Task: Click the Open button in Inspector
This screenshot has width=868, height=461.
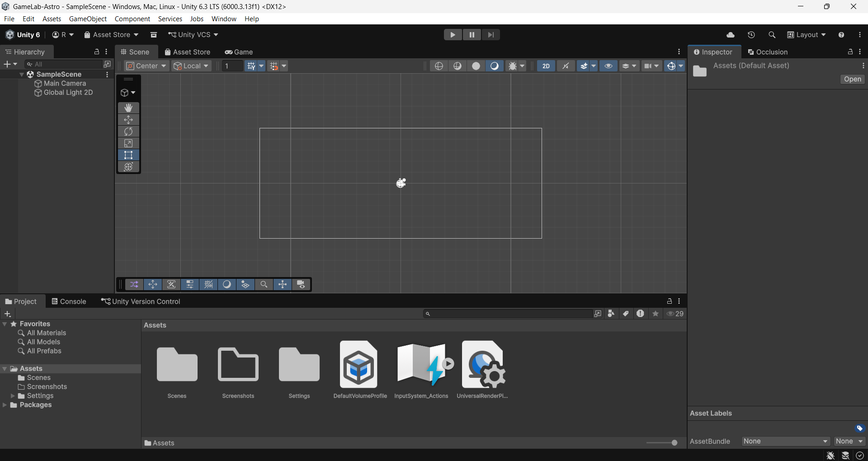Action: 853,79
